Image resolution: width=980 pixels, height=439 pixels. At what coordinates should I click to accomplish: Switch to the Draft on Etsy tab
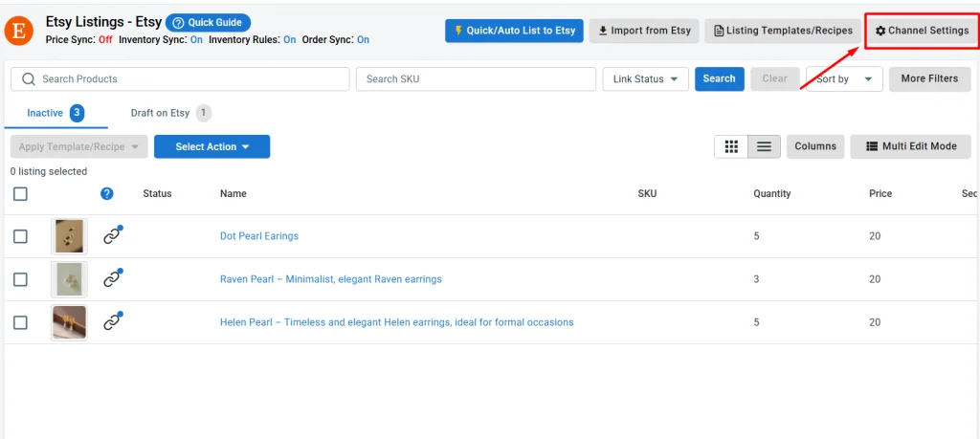[x=170, y=113]
